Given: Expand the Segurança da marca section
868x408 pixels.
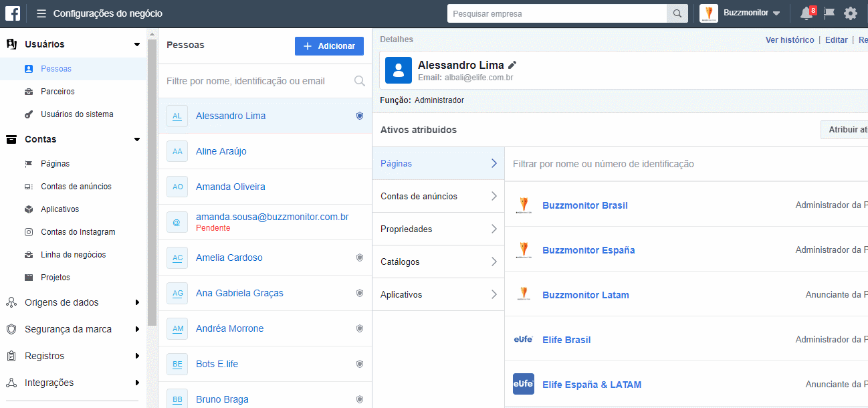Looking at the screenshot, I should click(137, 329).
